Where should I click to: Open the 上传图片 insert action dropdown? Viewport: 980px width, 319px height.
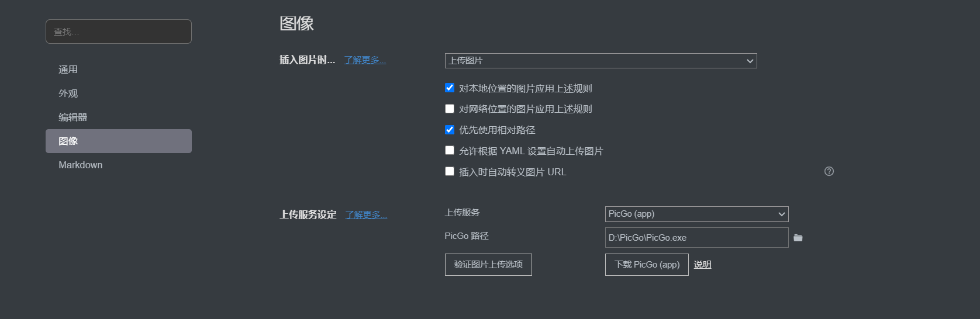601,61
